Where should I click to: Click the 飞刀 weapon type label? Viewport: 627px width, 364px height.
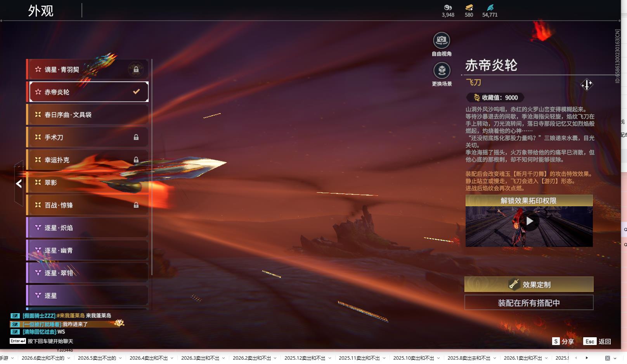[x=473, y=82]
